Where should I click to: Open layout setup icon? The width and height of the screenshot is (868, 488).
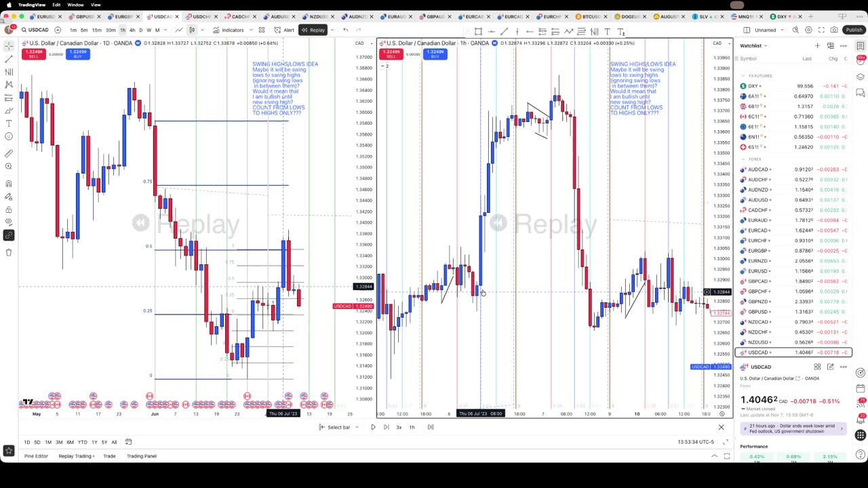pos(747,30)
